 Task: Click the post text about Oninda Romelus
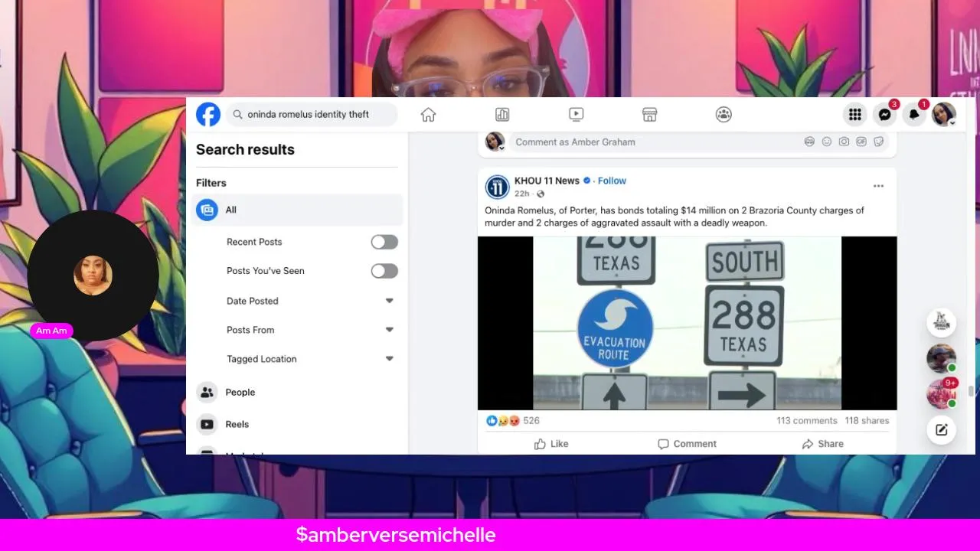[675, 217]
